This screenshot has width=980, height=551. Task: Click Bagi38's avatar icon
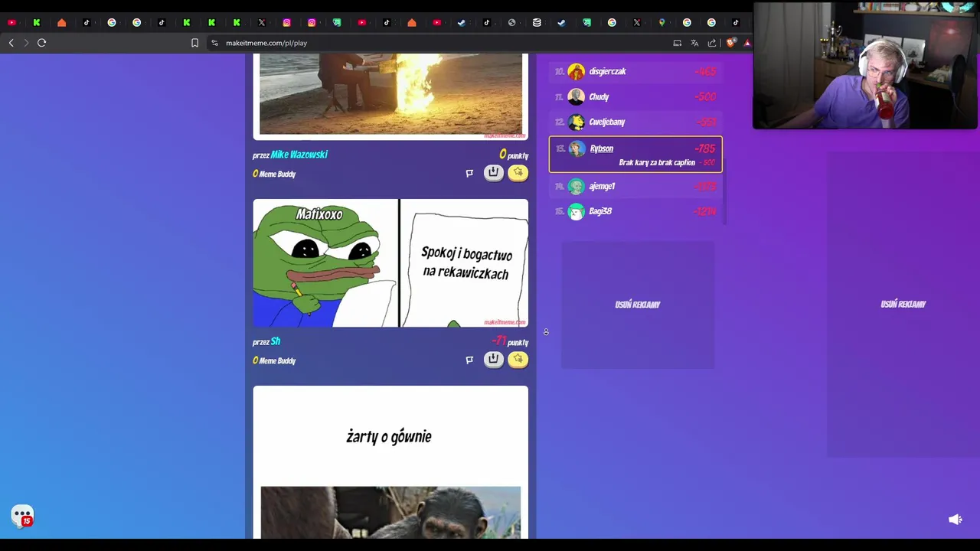tap(577, 211)
